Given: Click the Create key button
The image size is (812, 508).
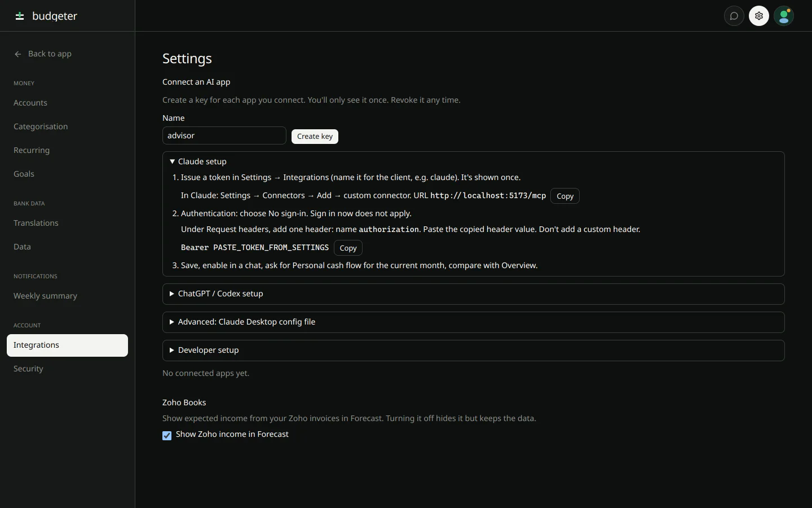Looking at the screenshot, I should [x=315, y=136].
